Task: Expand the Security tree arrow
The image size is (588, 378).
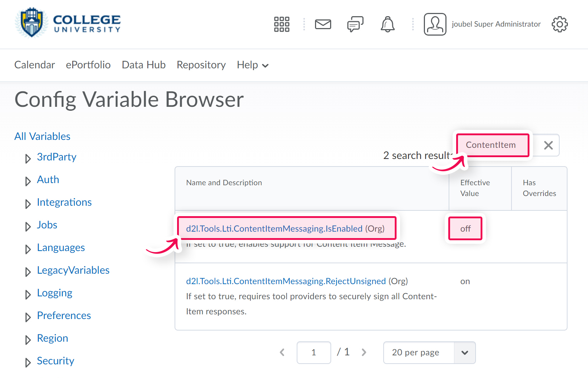Action: point(28,362)
